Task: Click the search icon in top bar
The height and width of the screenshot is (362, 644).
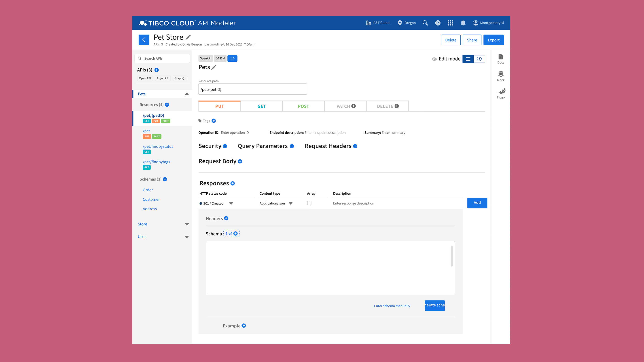Action: tap(425, 23)
